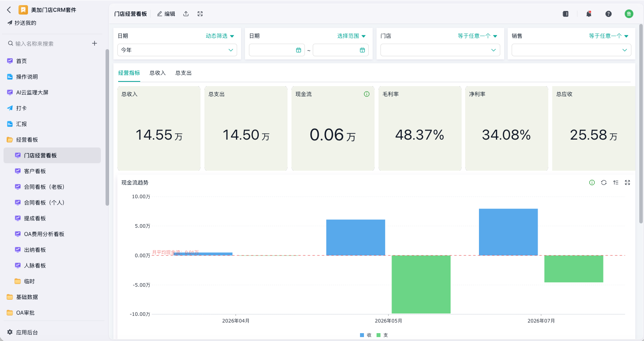Open AI云监理大屏 in sidebar
This screenshot has width=644, height=341.
click(52, 92)
